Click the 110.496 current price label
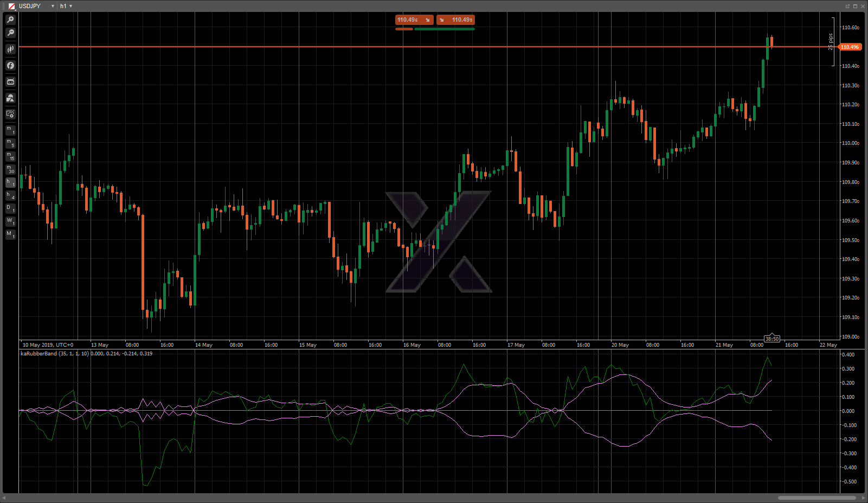The width and height of the screenshot is (868, 503). [850, 47]
